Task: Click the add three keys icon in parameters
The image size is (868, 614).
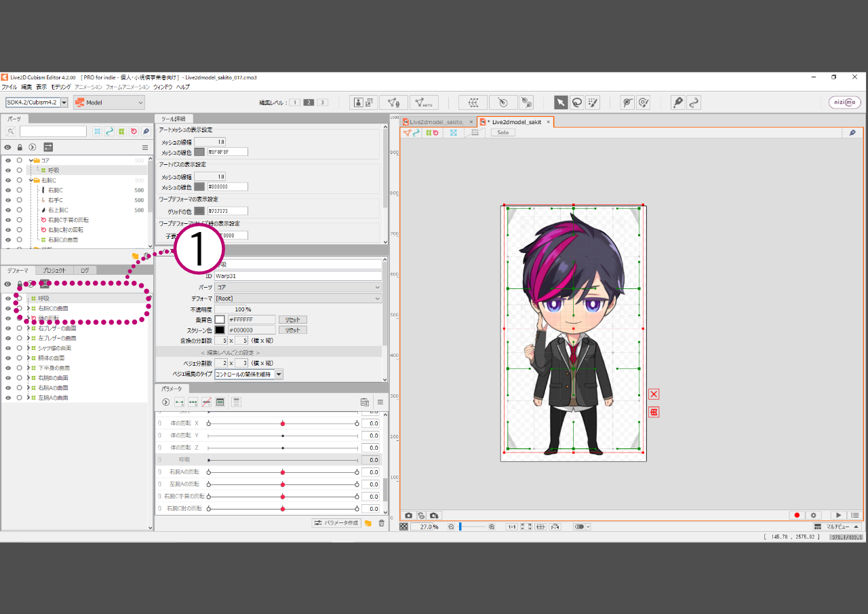Action: [193, 402]
